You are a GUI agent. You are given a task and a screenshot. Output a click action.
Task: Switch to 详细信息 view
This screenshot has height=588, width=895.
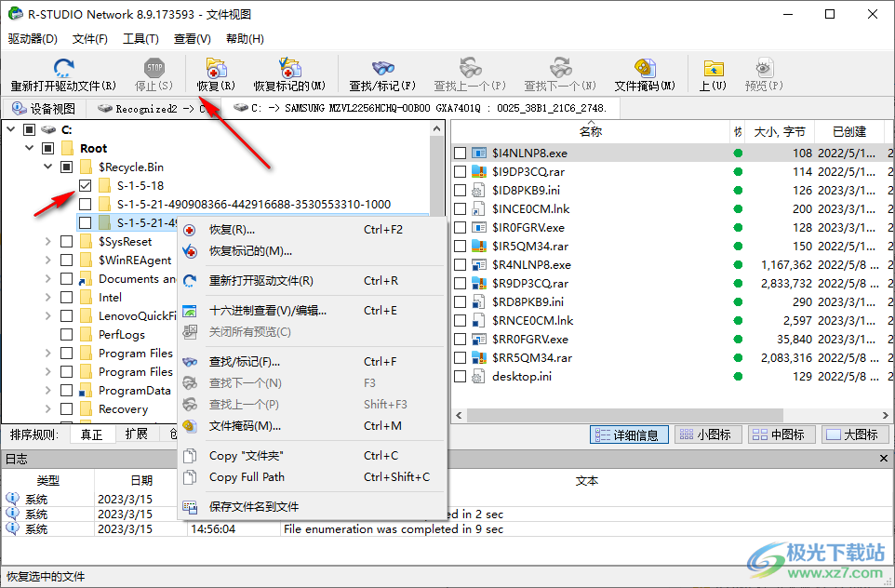click(628, 434)
